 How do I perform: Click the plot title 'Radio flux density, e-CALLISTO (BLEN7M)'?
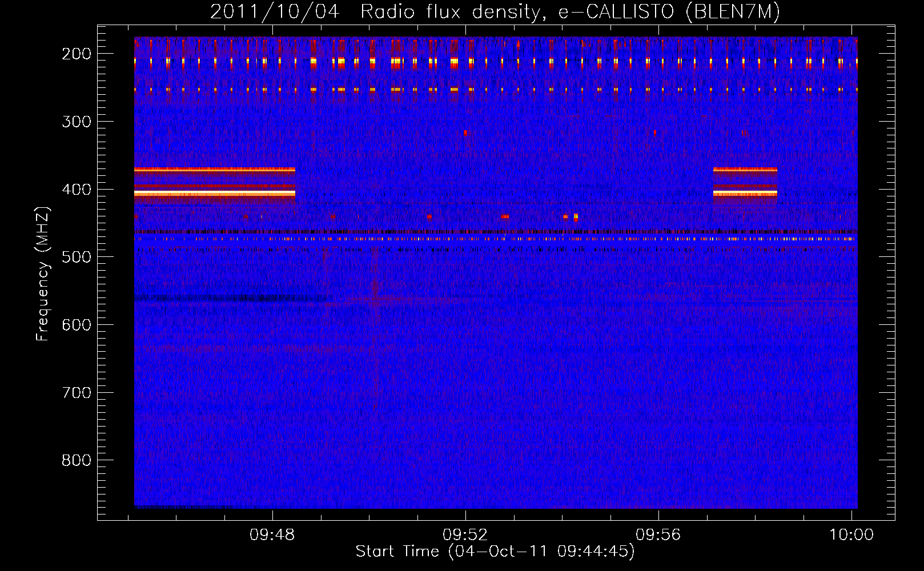pyautogui.click(x=570, y=11)
